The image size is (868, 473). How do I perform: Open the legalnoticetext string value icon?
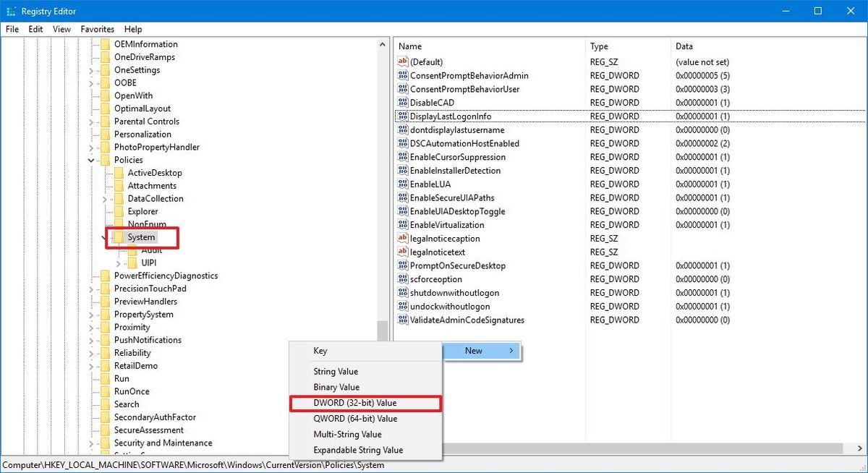click(403, 252)
